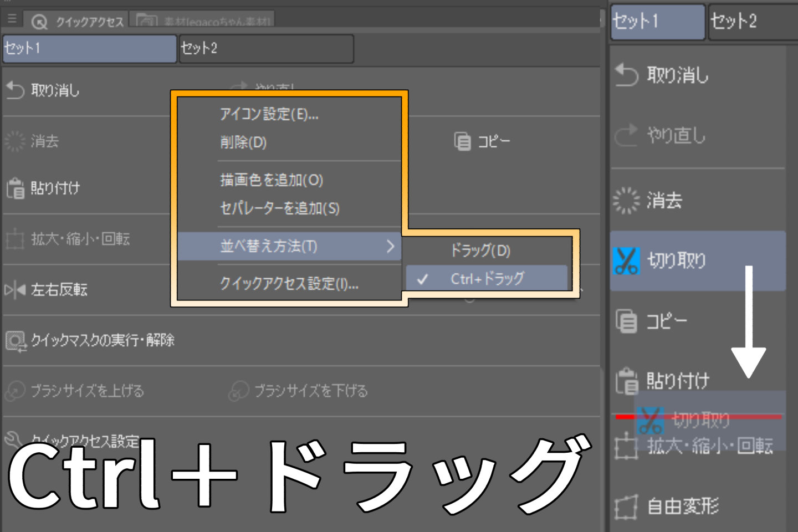798x532 pixels.
Task: Select the Free Transform icon
Action: tap(626, 505)
